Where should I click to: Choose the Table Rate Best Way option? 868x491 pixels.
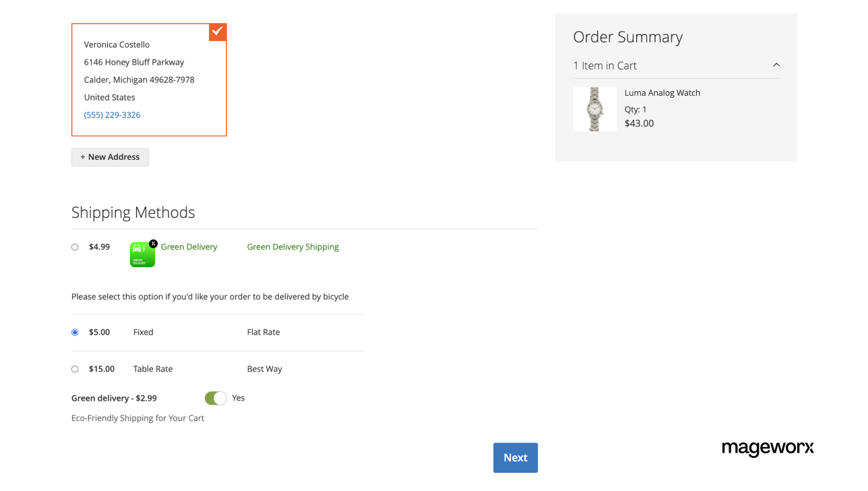click(75, 369)
